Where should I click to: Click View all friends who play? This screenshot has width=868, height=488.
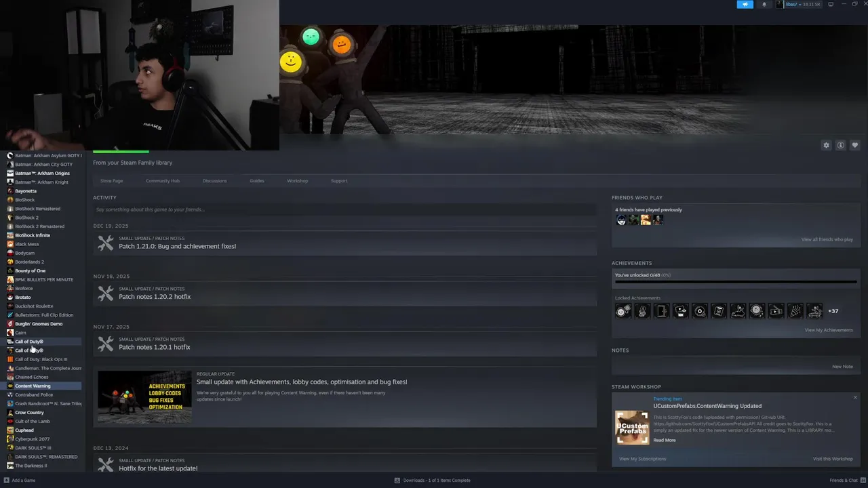click(x=827, y=239)
